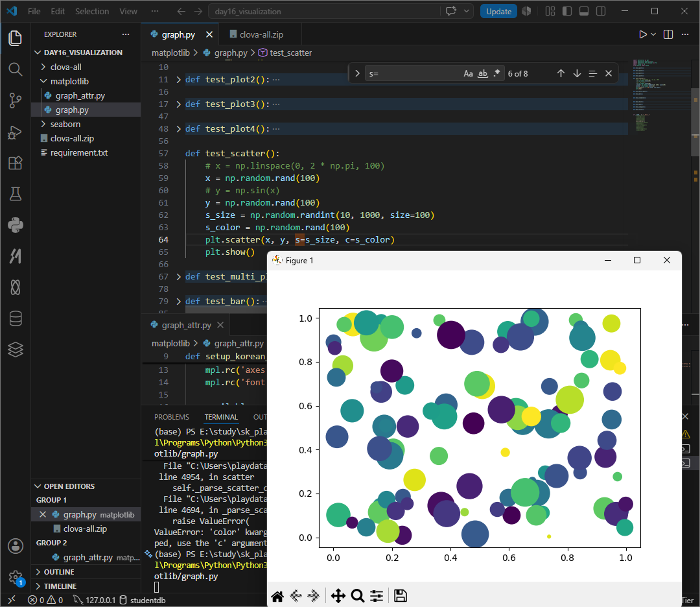The image size is (700, 607).
Task: Click the studentdb status bar item
Action: (x=143, y=600)
